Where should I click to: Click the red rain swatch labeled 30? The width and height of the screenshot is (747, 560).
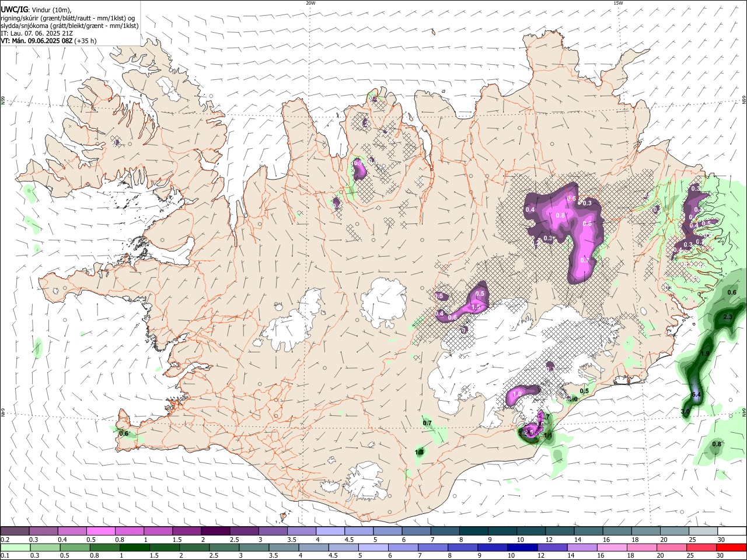(x=732, y=547)
